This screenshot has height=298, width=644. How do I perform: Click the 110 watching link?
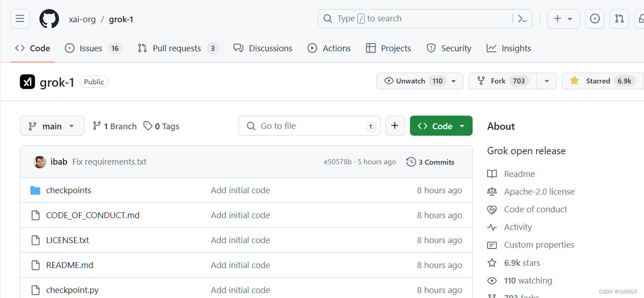pyautogui.click(x=528, y=281)
